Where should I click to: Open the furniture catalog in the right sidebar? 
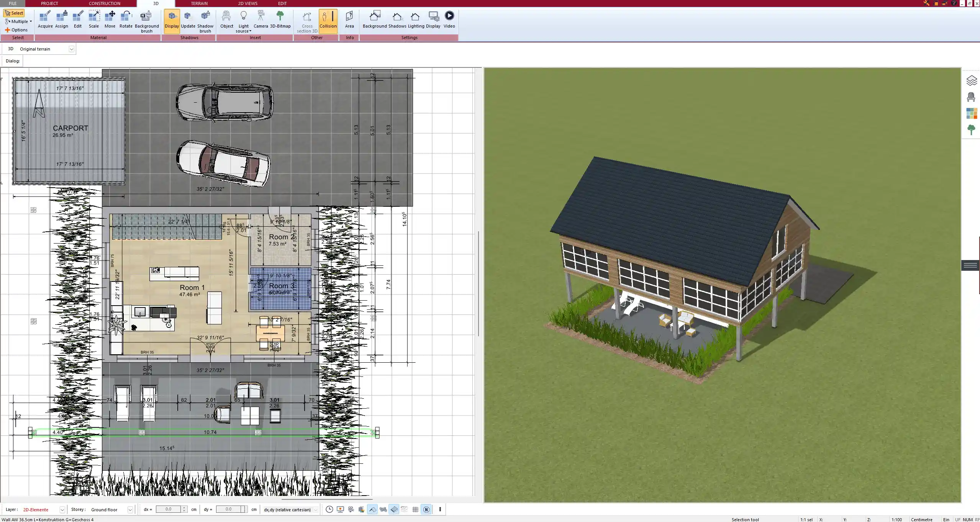(x=972, y=97)
